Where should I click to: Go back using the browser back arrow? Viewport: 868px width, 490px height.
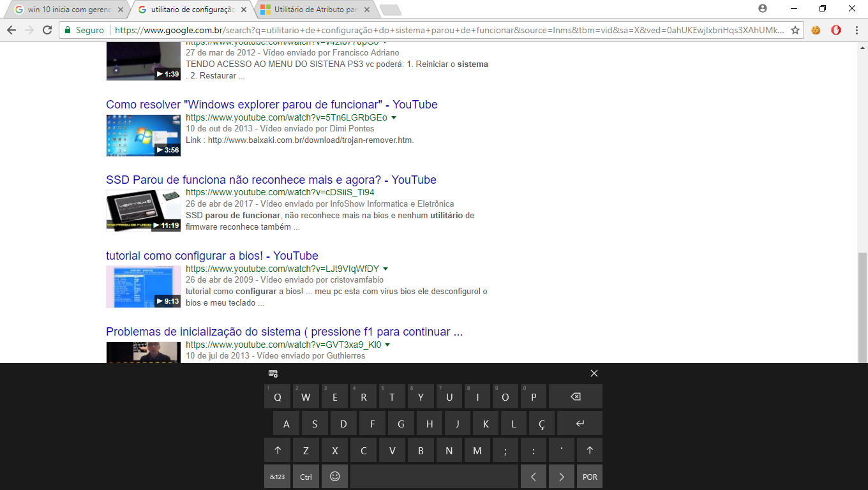[x=11, y=30]
